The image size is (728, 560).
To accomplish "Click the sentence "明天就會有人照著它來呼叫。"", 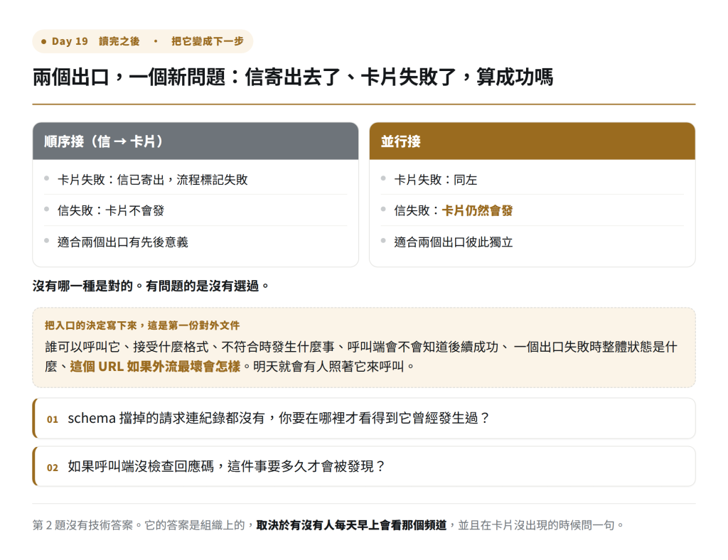I will tap(334, 367).
